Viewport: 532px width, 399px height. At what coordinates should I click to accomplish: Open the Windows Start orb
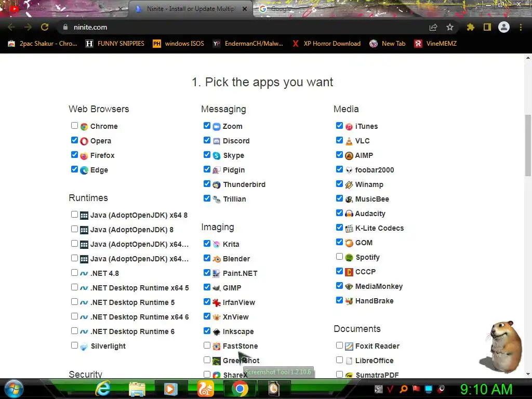14,389
